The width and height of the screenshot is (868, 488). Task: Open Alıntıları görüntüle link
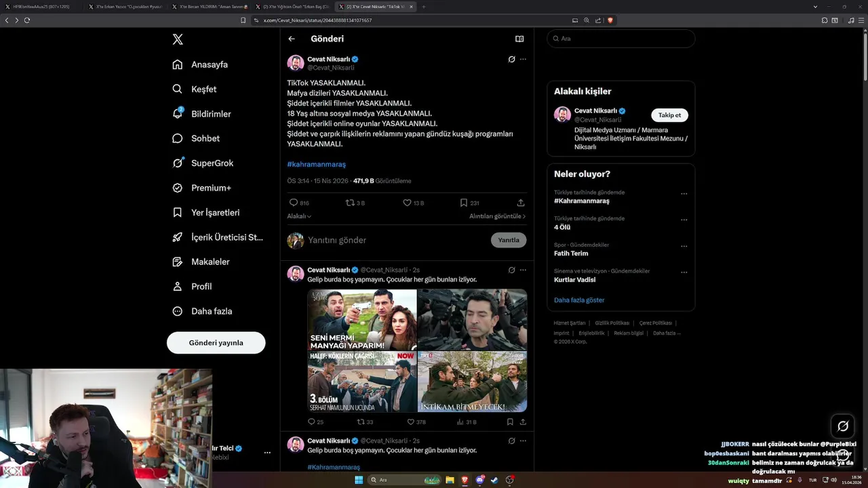tap(497, 216)
